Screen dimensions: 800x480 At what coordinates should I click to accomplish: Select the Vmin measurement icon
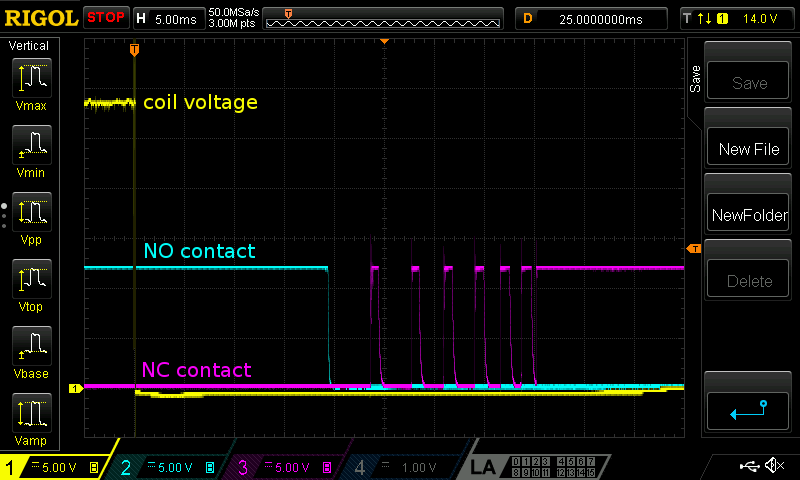pos(32,145)
